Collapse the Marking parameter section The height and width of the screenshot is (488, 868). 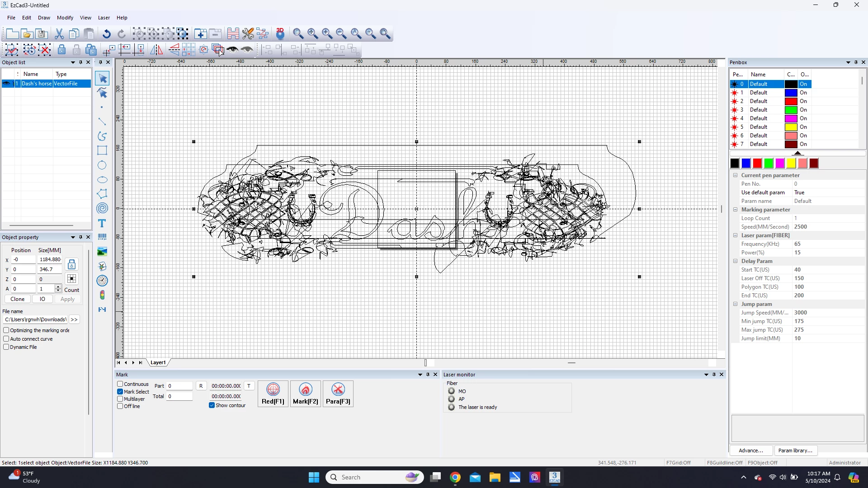735,210
